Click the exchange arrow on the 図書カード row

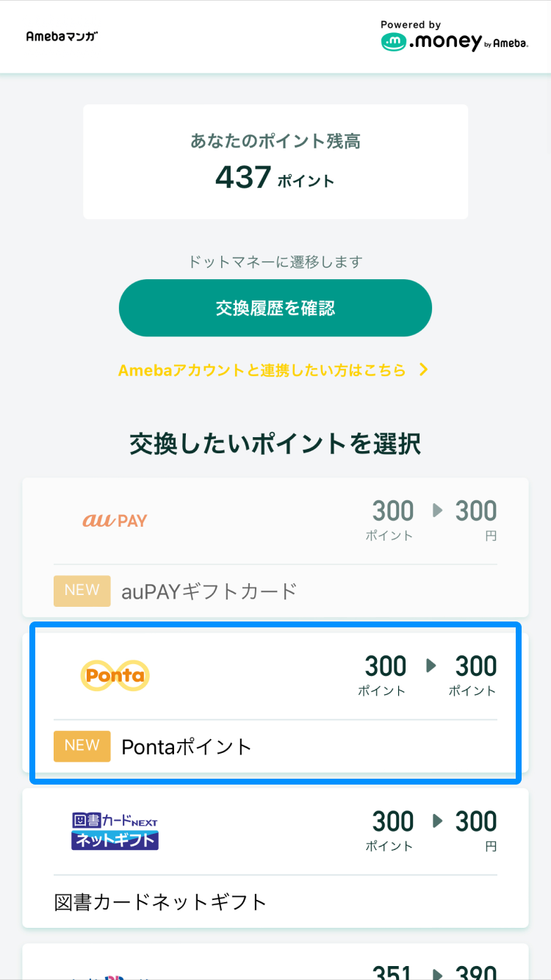pos(438,821)
